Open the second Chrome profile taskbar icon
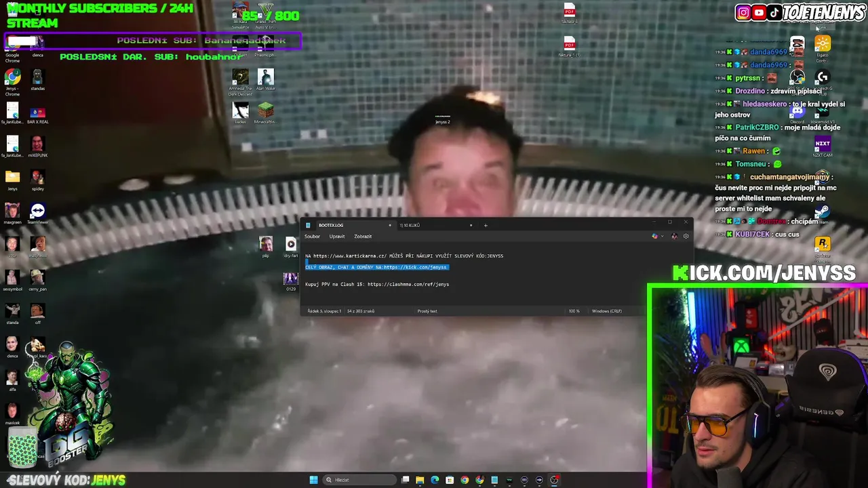The height and width of the screenshot is (488, 868). tap(479, 480)
